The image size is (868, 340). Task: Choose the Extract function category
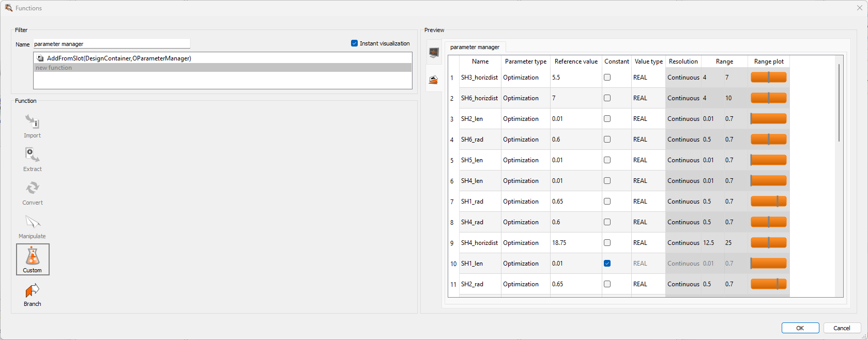point(32,159)
